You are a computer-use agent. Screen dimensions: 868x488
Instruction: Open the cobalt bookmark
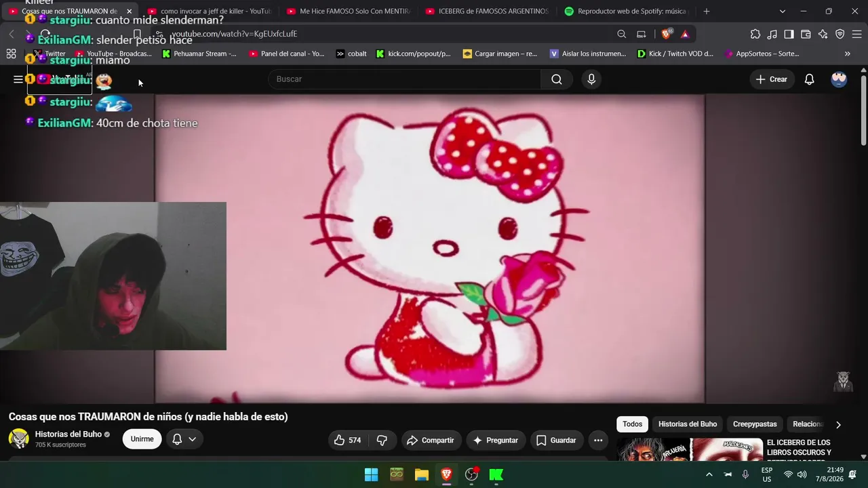(x=351, y=54)
